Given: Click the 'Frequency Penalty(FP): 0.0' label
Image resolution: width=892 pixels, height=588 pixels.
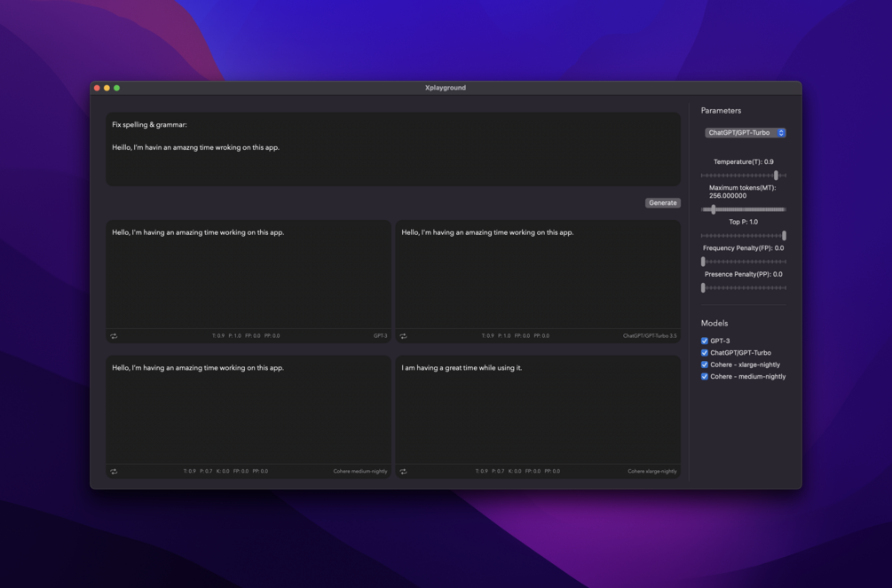Looking at the screenshot, I should tap(744, 248).
